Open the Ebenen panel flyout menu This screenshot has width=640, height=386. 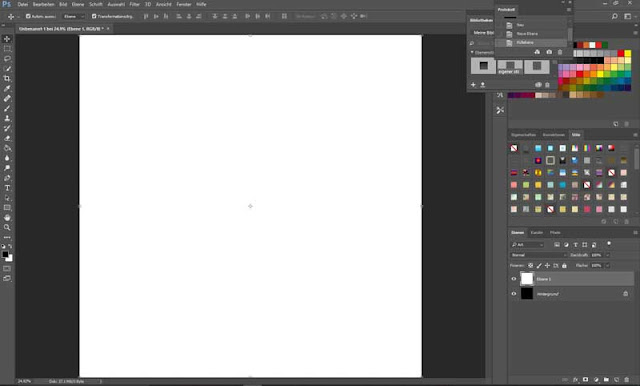tap(635, 233)
